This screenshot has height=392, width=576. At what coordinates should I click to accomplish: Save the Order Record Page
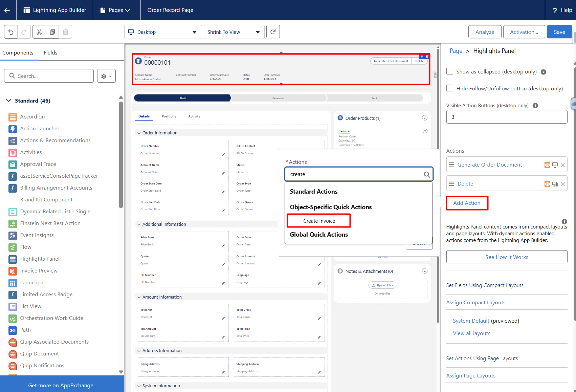(x=559, y=32)
